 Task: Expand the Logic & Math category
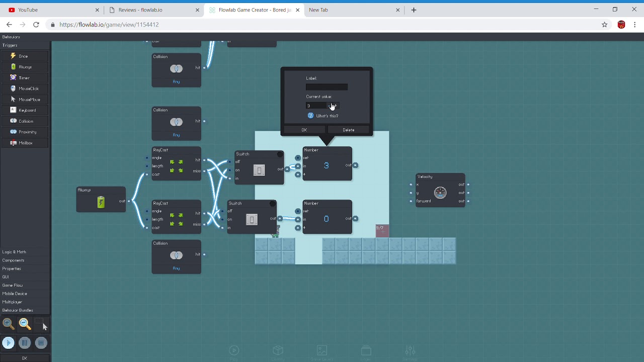(x=14, y=252)
